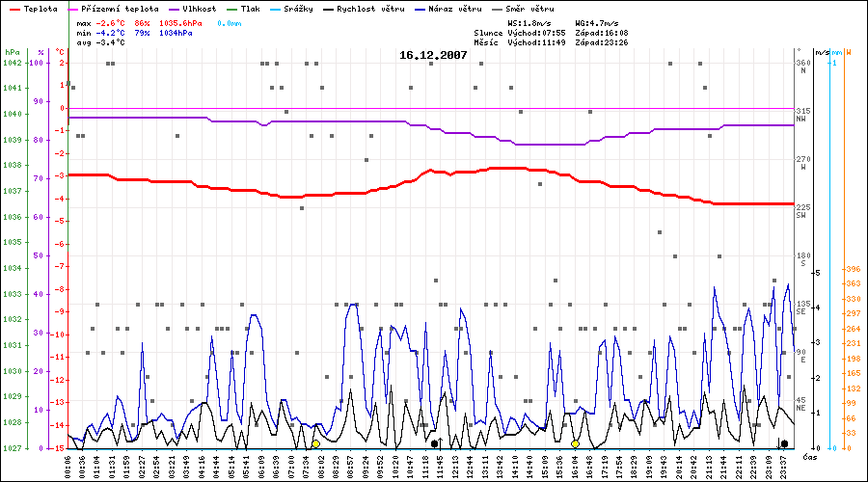Click the 45 NE wind direction label
The image size is (868, 482).
tap(801, 404)
